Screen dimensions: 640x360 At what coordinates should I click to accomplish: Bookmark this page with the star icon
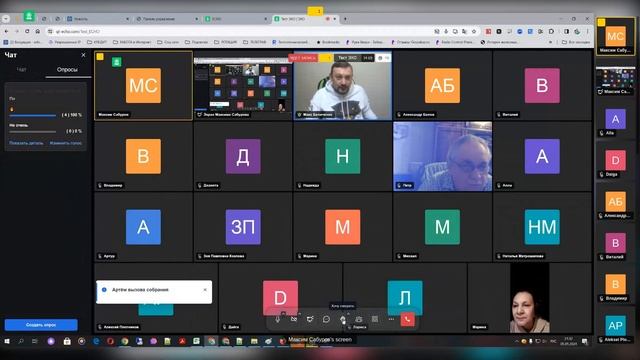tap(474, 31)
